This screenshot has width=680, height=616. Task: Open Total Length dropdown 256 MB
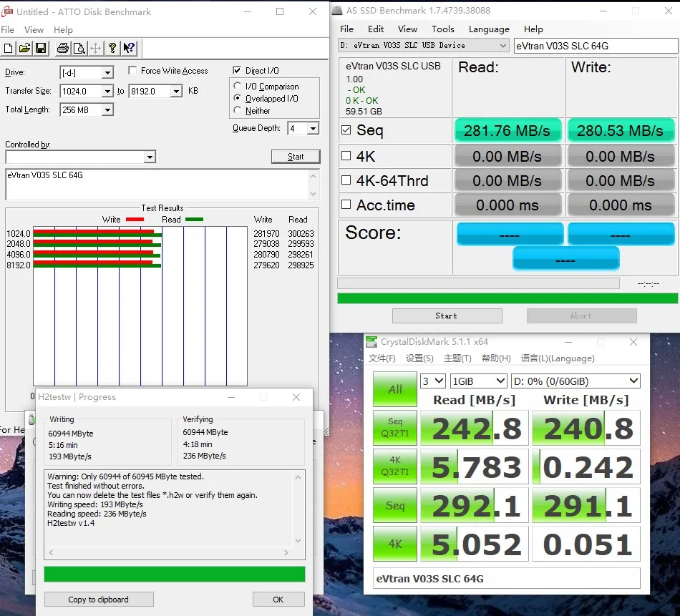pyautogui.click(x=107, y=109)
